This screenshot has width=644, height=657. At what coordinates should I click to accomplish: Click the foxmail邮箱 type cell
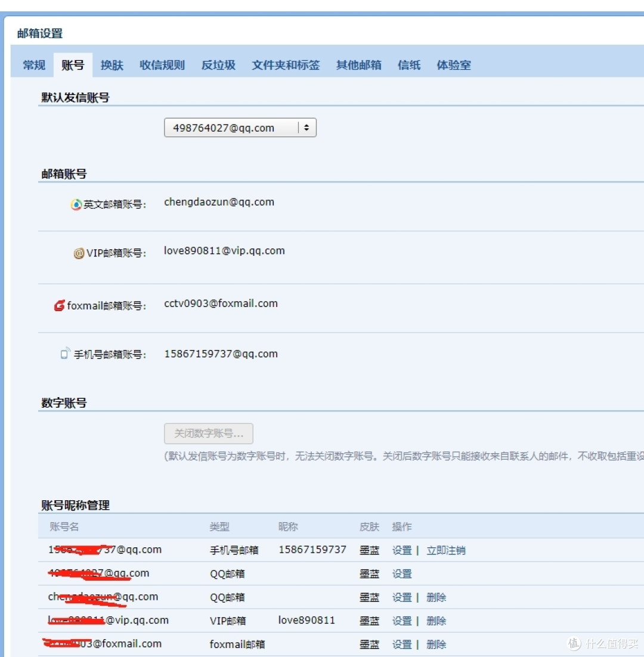coord(237,644)
